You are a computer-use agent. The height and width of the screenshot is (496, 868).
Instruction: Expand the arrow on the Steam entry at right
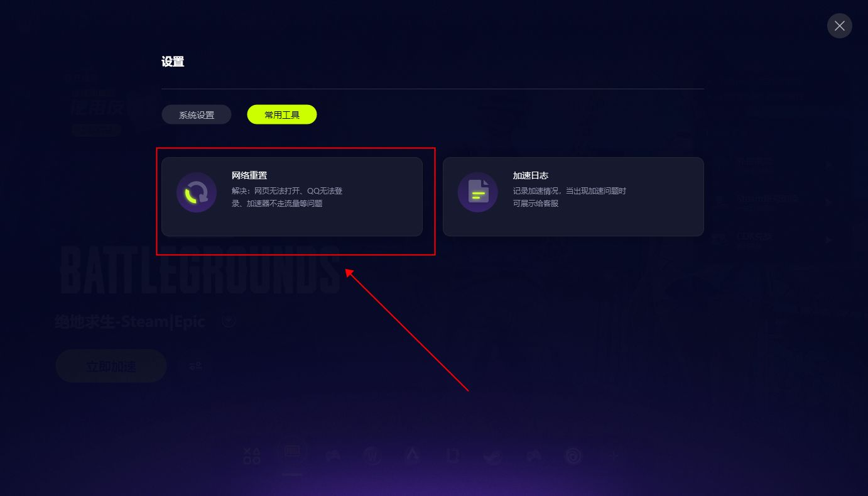[829, 202]
